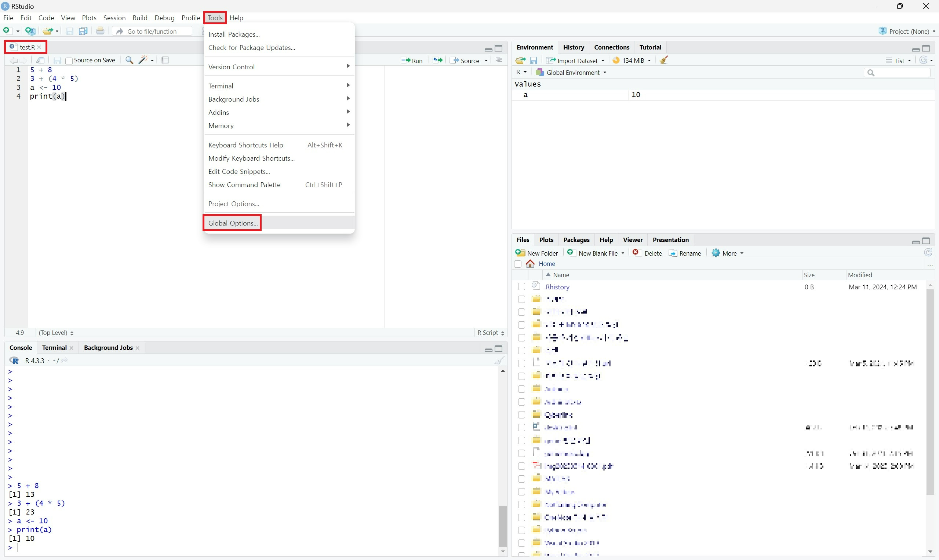Click the print current file icon
This screenshot has width=939, height=560.
coord(100,31)
